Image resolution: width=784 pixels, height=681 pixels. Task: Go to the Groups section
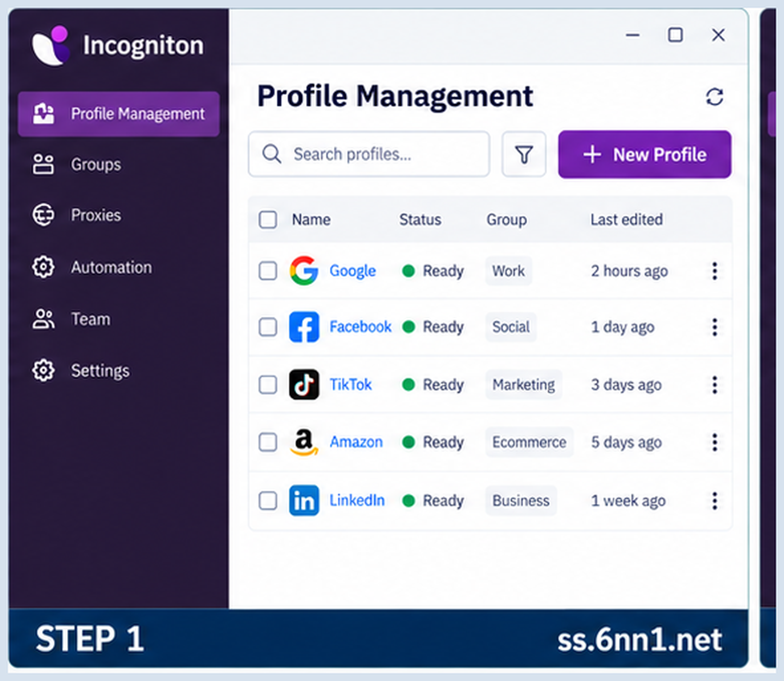click(x=96, y=164)
